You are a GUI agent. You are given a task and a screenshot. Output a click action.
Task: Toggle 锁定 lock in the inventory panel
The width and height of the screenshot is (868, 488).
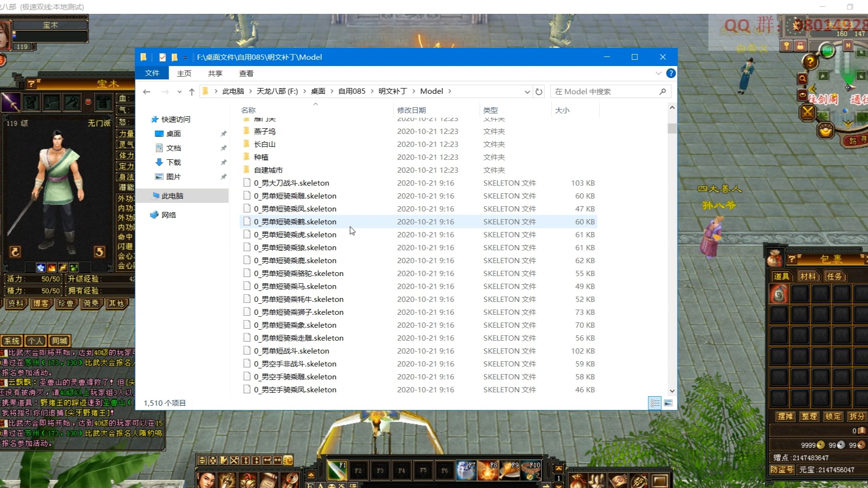[833, 416]
